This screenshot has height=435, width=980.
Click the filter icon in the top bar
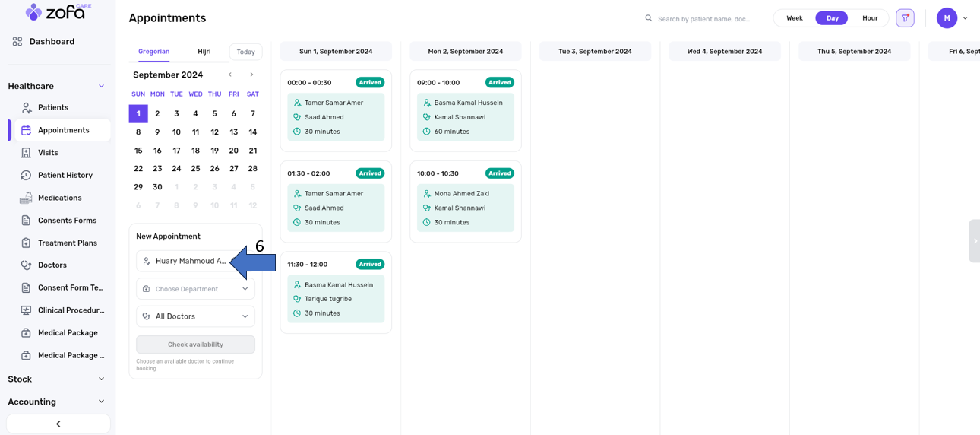(x=905, y=18)
